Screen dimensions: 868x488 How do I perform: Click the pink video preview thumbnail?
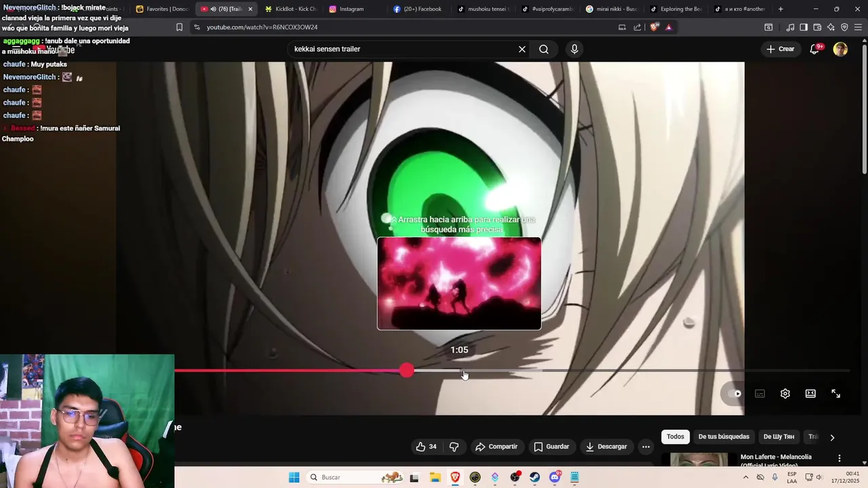point(459,283)
